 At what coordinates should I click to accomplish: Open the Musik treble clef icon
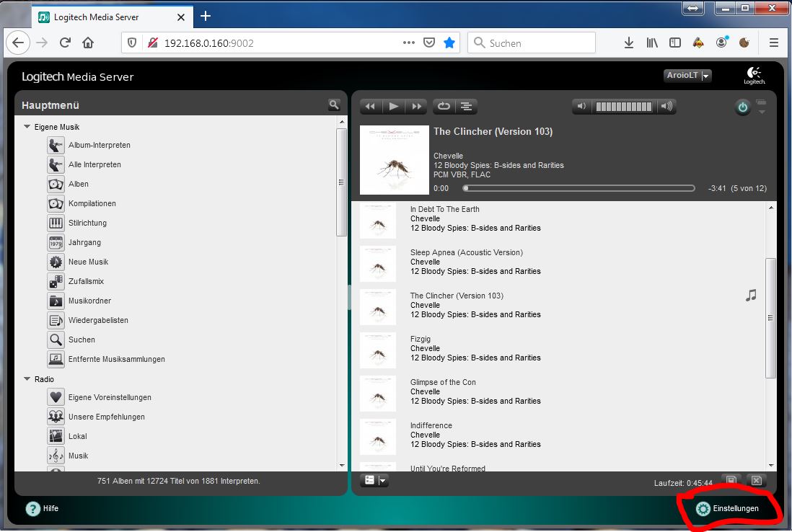pyautogui.click(x=56, y=456)
